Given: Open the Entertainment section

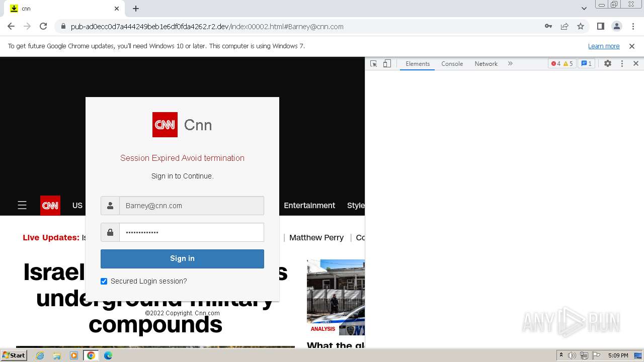Looking at the screenshot, I should click(x=309, y=205).
